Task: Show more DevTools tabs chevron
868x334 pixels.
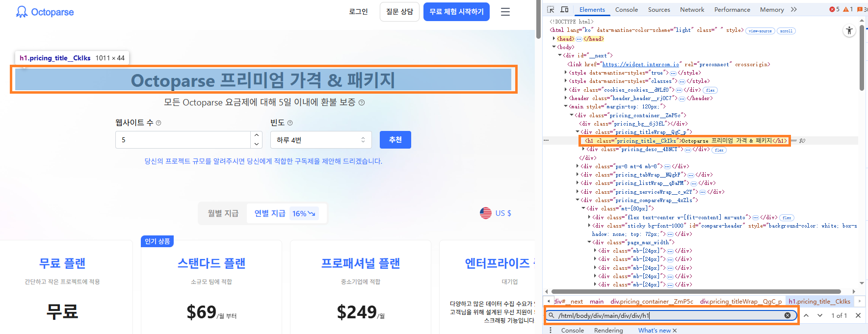Action: (x=794, y=9)
